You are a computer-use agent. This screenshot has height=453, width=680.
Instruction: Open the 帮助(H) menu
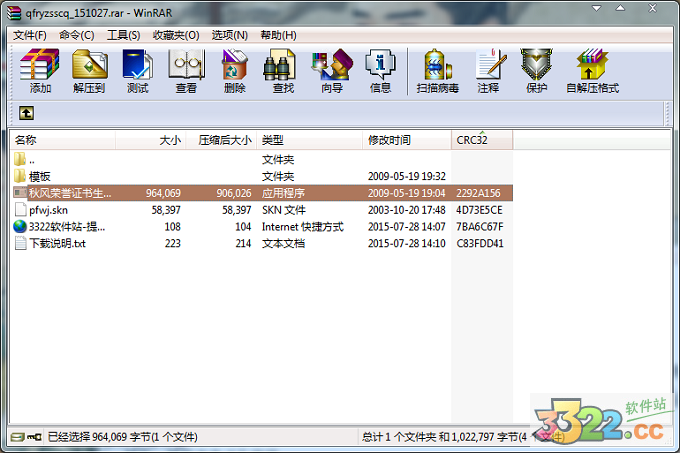(x=278, y=35)
